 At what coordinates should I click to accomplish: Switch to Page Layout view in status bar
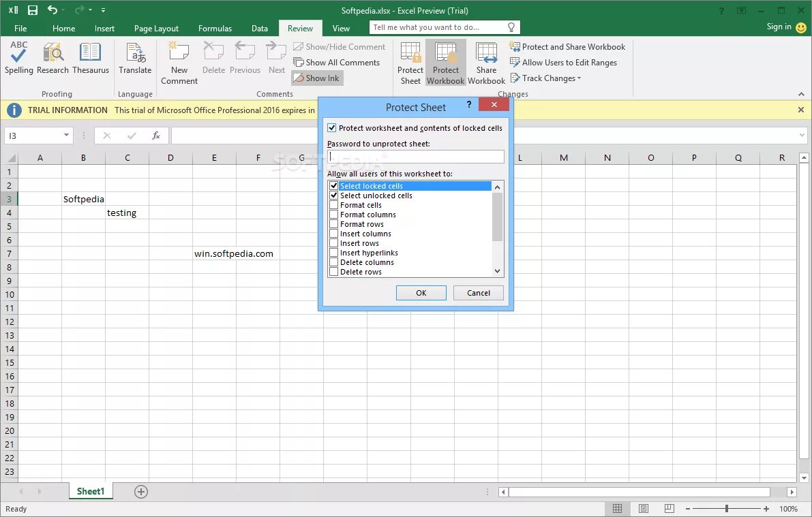point(643,509)
